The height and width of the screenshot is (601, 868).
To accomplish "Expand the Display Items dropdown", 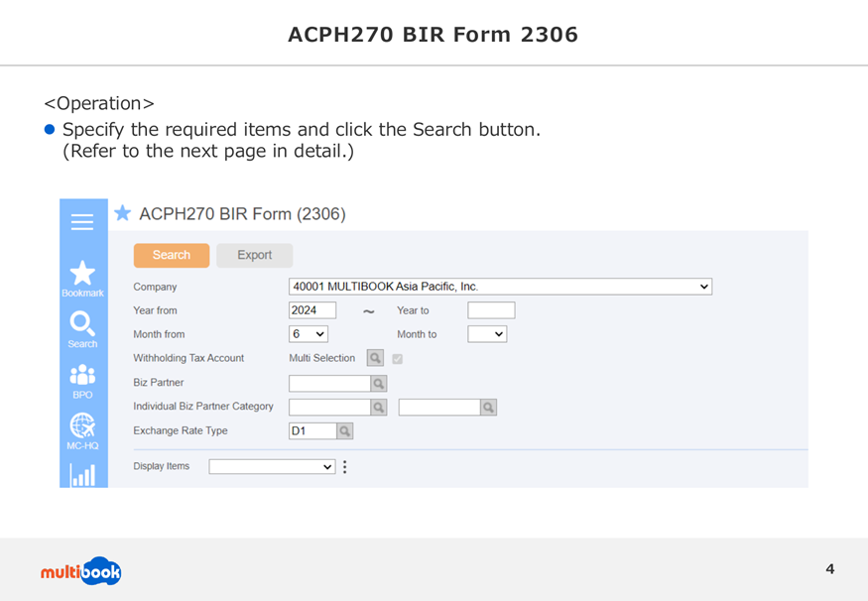I will pyautogui.click(x=272, y=466).
